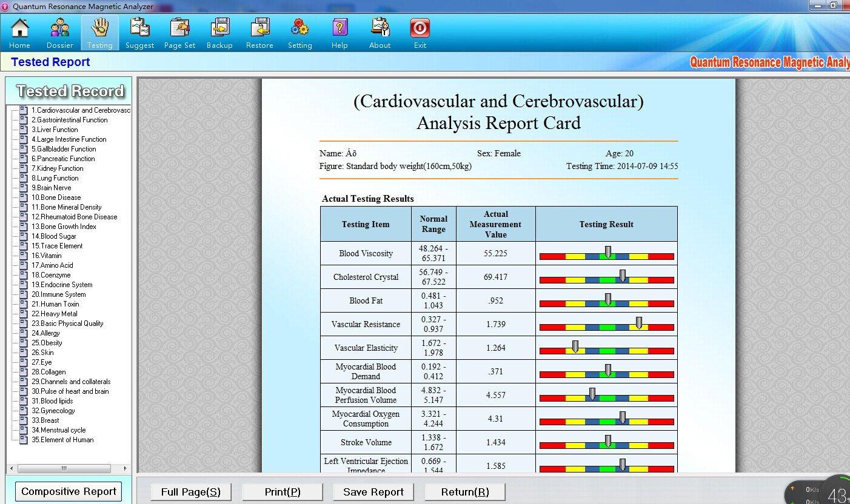Click the horizontal scrollbar under Tested Record
Image resolution: width=850 pixels, height=504 pixels.
point(64,468)
